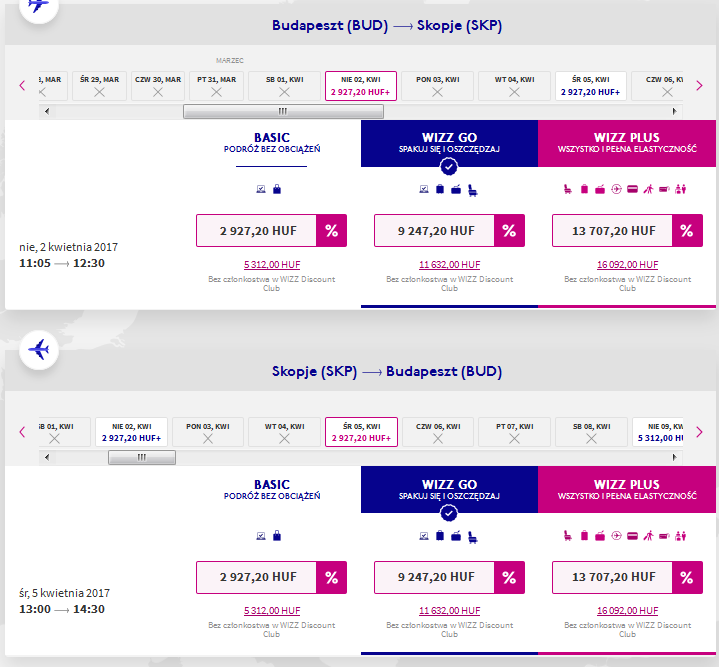Click the return BASIC column header
Viewport: 719px width, 667px height.
[x=272, y=489]
